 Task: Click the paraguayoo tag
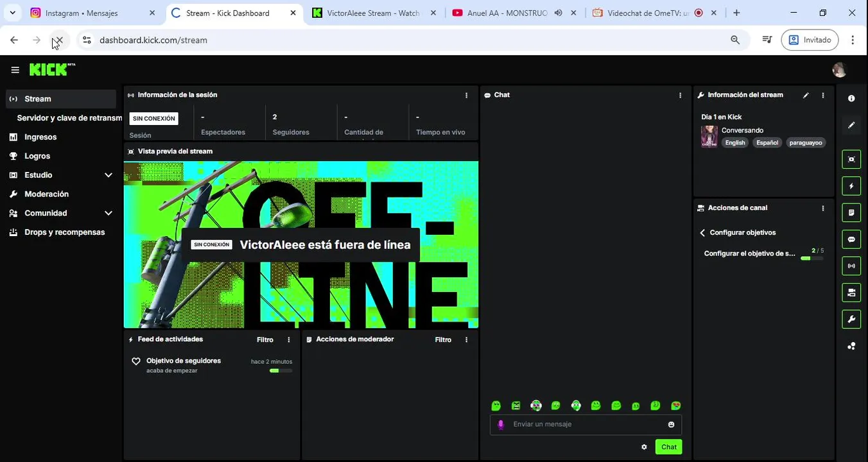(806, 143)
